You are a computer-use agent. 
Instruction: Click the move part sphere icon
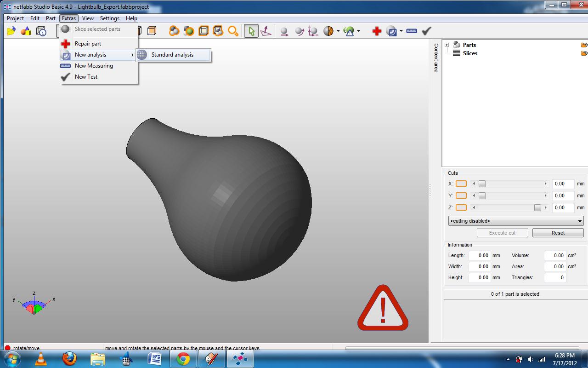click(284, 31)
